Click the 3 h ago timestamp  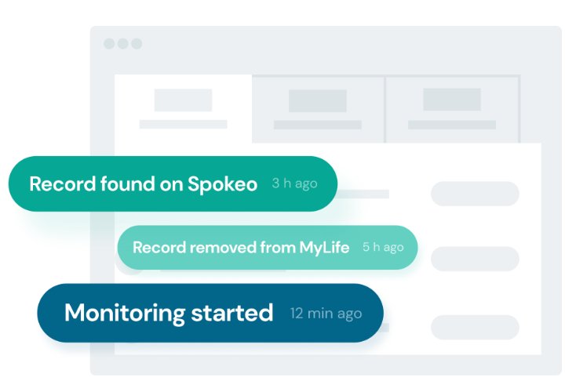[294, 184]
